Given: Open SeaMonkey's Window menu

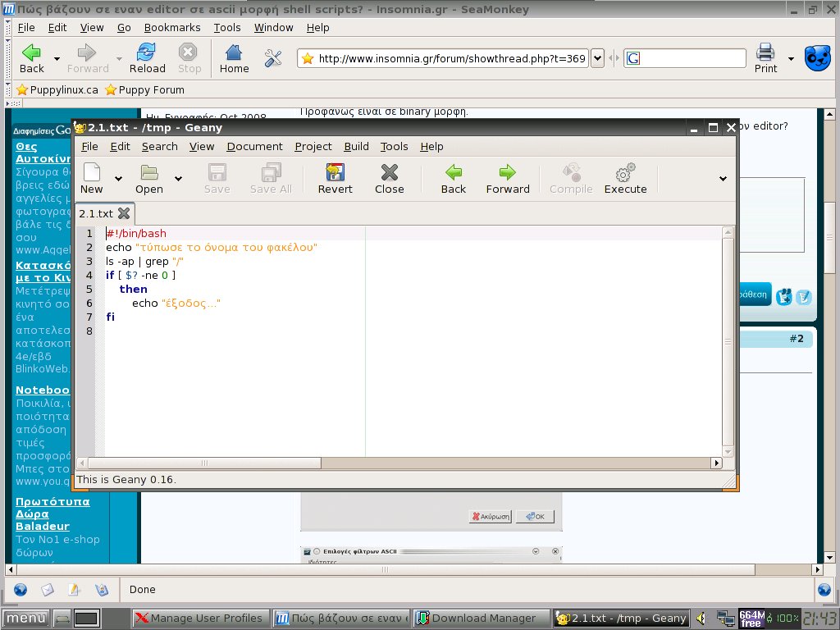Looking at the screenshot, I should pos(273,27).
